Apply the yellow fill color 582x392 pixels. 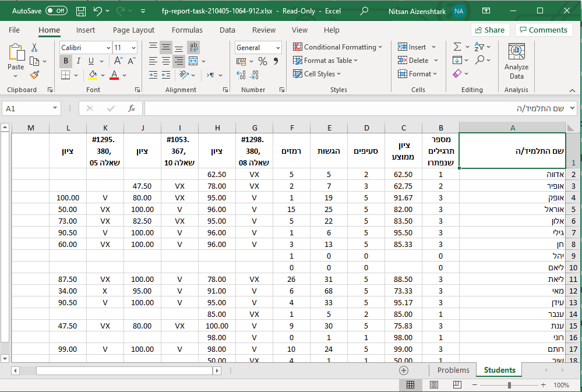pos(93,75)
